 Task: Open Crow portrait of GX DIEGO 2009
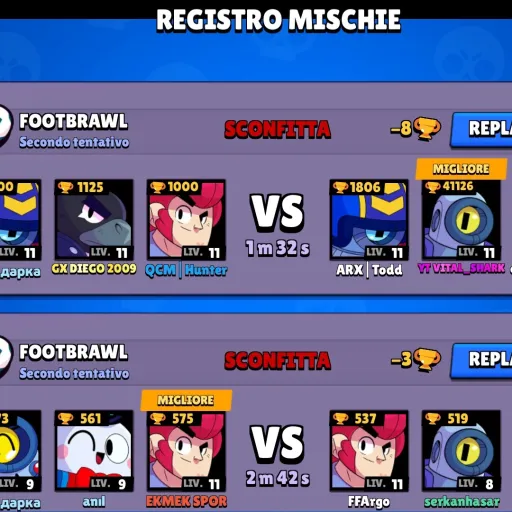pos(94,220)
